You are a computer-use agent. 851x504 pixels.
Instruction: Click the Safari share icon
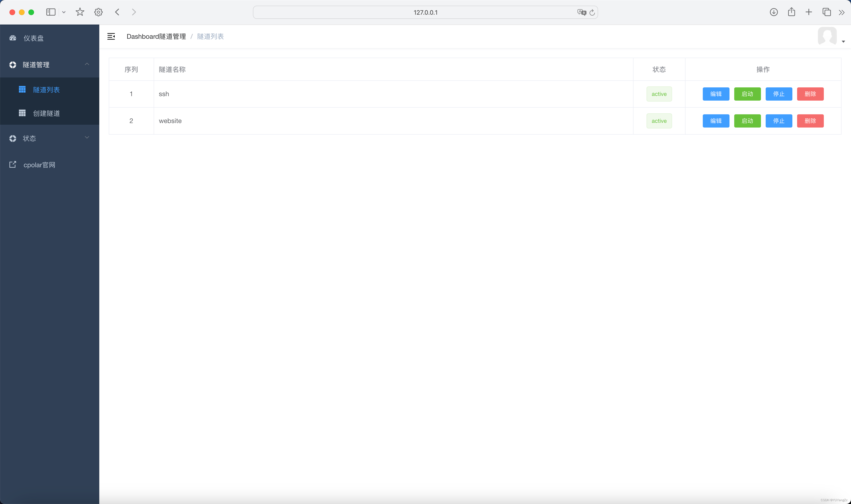791,12
